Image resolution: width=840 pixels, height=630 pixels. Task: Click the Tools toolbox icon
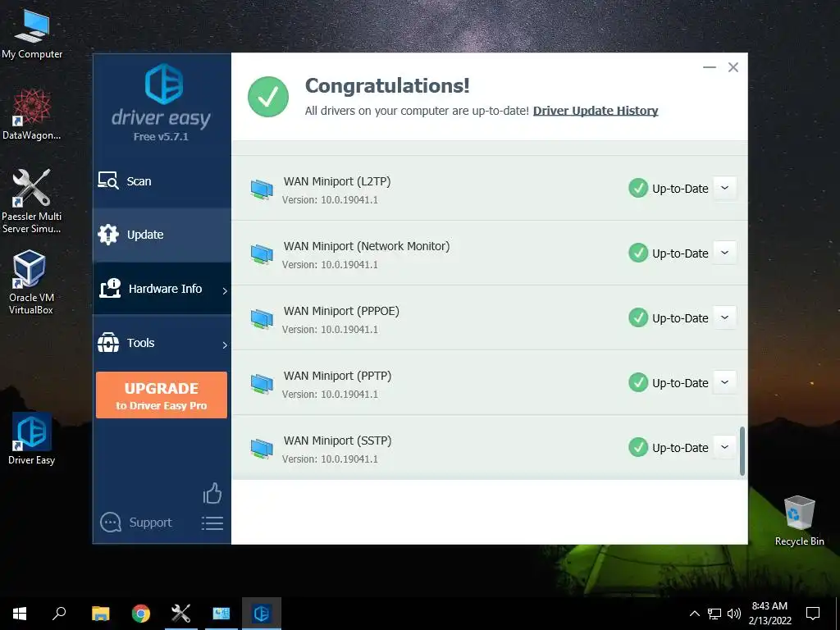pyautogui.click(x=108, y=342)
